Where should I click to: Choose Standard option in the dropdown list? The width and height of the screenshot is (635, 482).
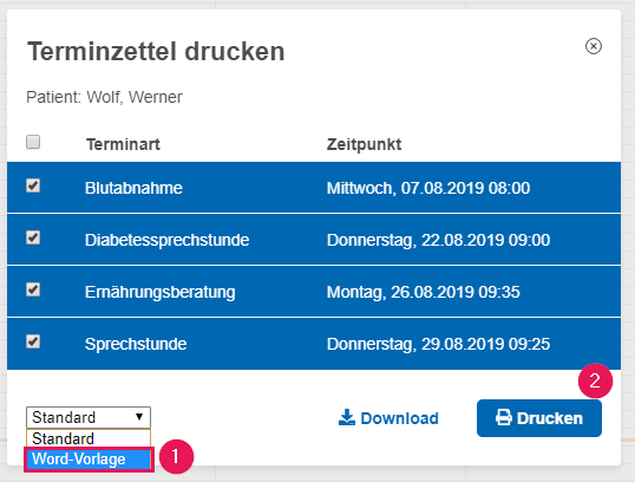[88, 439]
